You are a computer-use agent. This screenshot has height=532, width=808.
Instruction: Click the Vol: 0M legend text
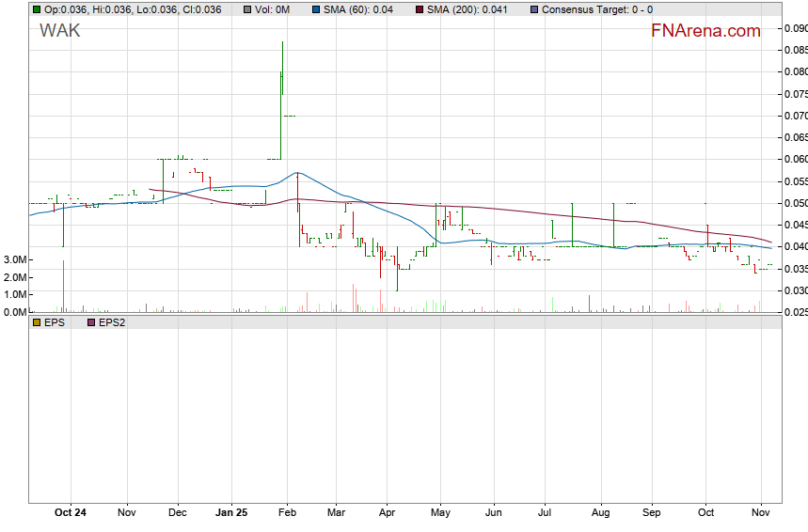[x=273, y=9]
